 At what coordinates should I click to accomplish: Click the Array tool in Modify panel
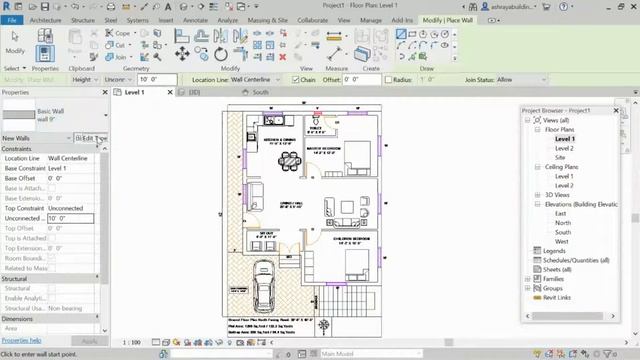258,45
